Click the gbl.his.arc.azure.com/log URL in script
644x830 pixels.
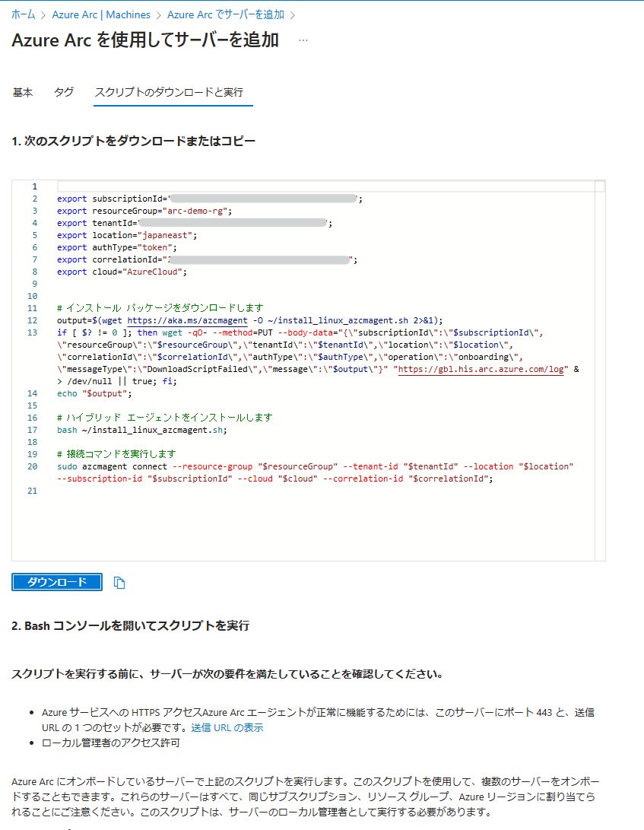tap(483, 369)
